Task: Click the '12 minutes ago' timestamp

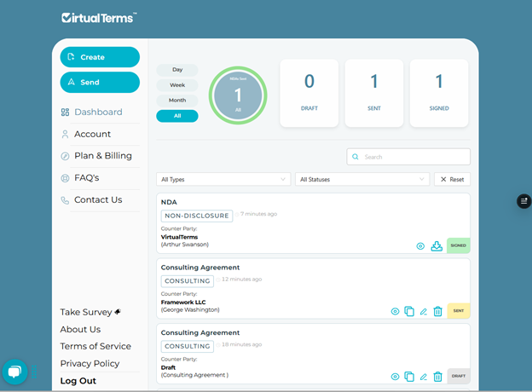Action: pyautogui.click(x=241, y=279)
